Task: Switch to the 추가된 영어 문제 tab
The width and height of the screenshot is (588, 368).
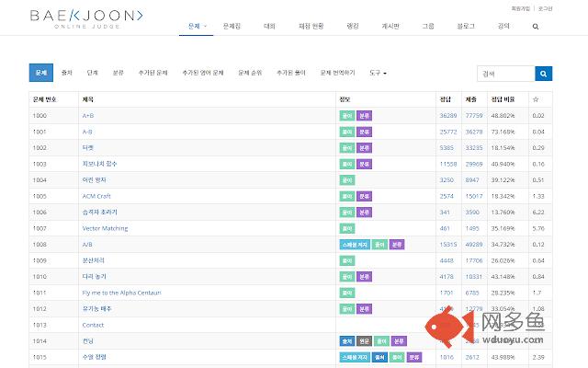Action: 203,73
